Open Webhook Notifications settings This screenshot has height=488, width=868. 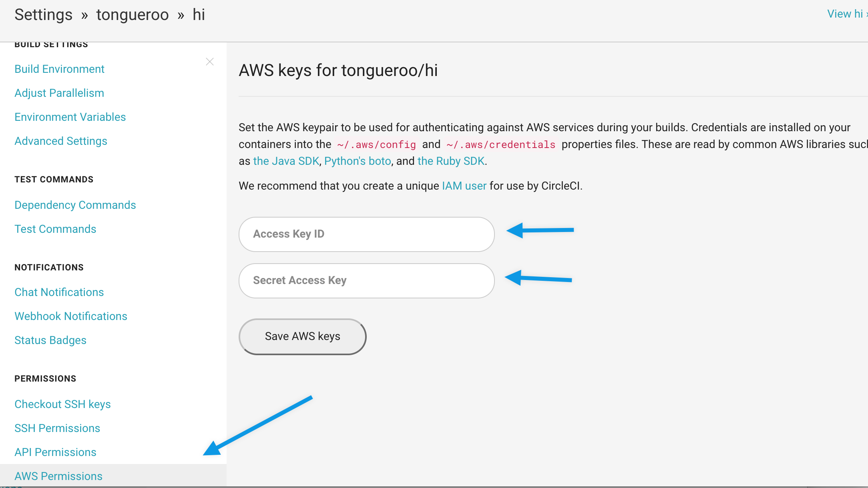pos(71,316)
